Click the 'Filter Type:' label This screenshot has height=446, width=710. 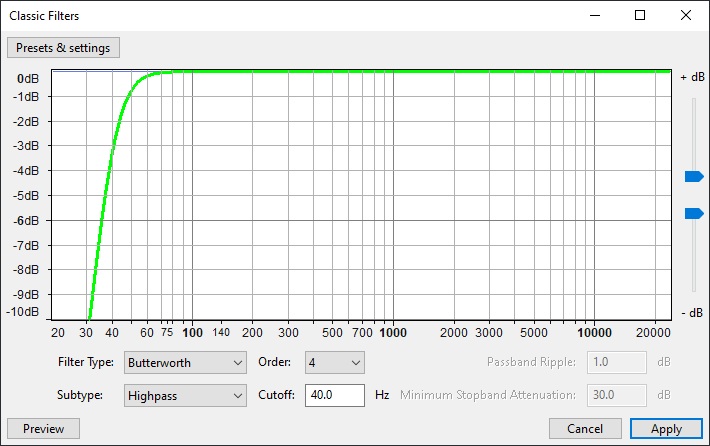86,362
